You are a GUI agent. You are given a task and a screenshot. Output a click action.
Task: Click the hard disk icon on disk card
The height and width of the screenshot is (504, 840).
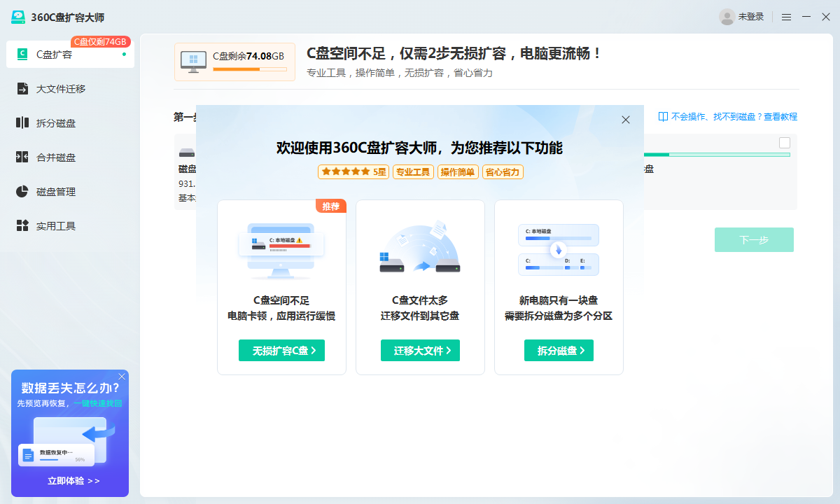coord(186,153)
